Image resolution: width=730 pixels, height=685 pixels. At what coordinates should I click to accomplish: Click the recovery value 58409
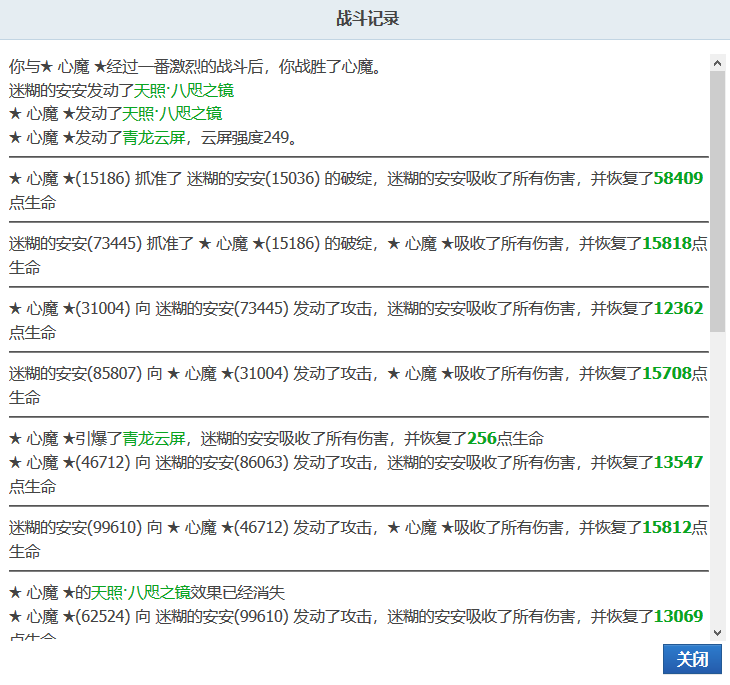pyautogui.click(x=678, y=178)
